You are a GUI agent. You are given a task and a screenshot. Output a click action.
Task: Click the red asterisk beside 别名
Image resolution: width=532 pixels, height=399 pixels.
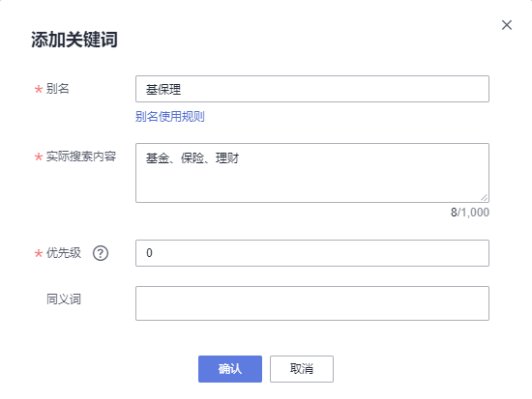(39, 89)
